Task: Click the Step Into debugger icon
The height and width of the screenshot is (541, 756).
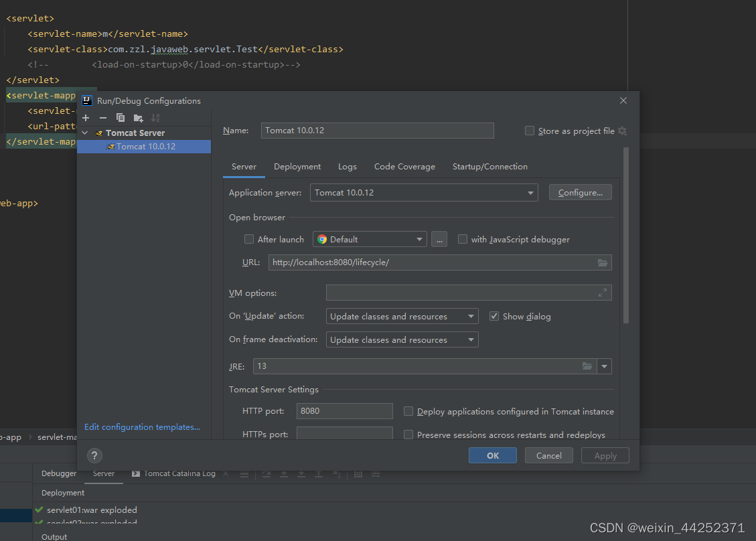Action: (x=284, y=474)
